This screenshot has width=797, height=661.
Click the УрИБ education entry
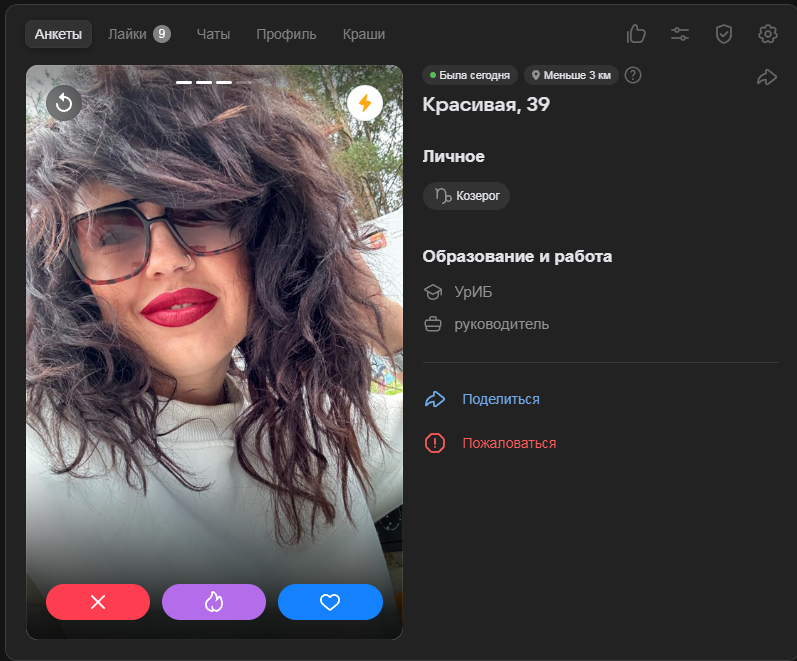(473, 292)
